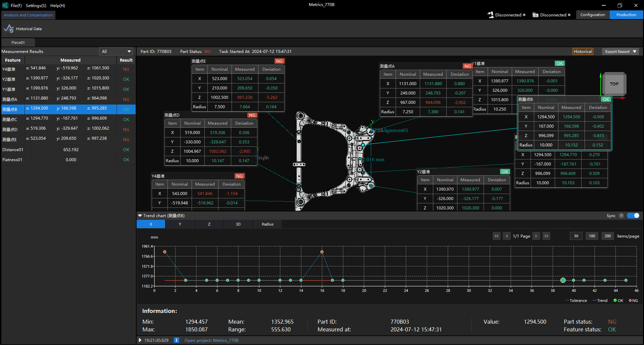The width and height of the screenshot is (644, 345).
Task: Switch trend chart to Radius tab
Action: click(267, 224)
